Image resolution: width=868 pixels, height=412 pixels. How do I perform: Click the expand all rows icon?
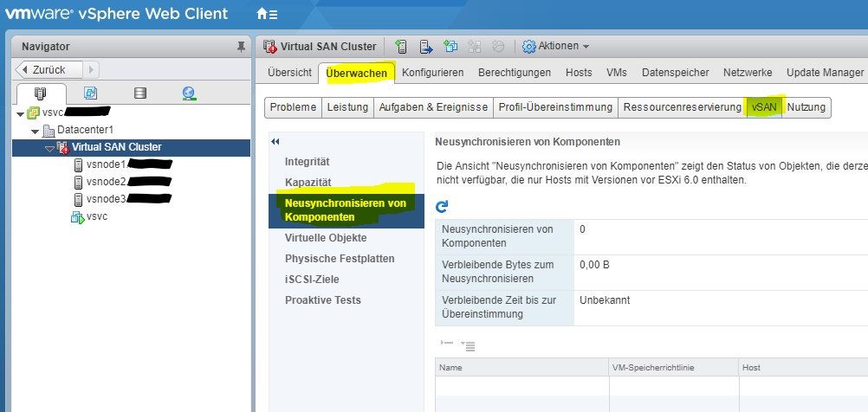coord(469,346)
